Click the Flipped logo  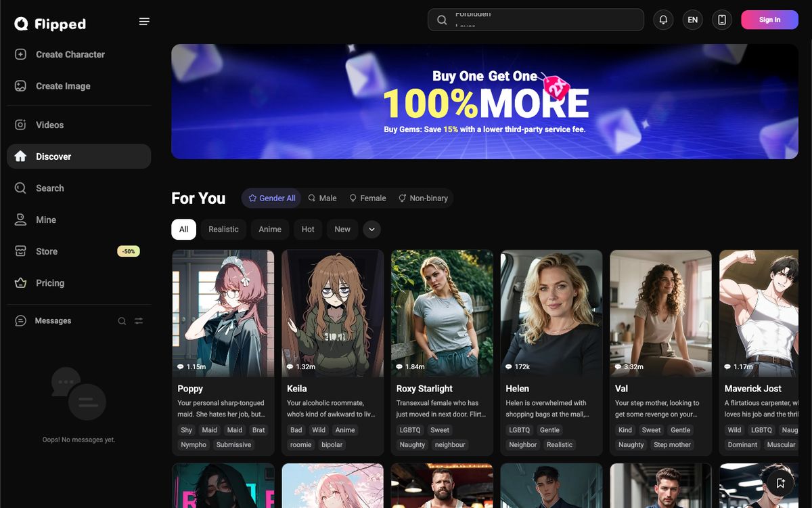pos(50,24)
